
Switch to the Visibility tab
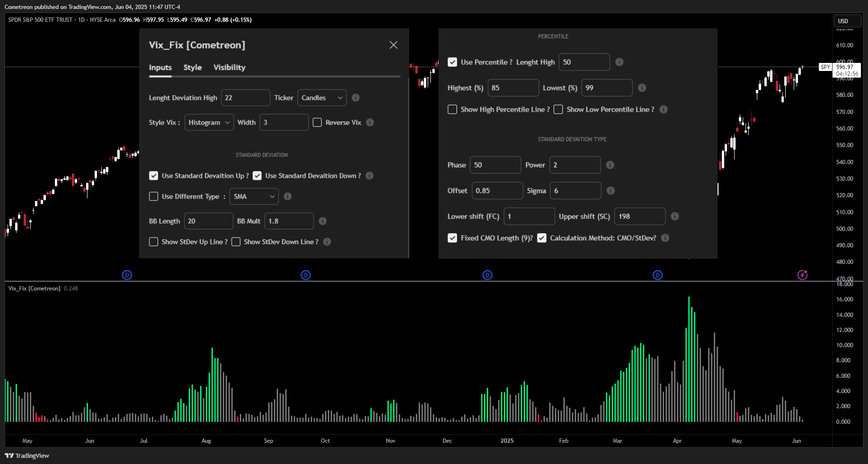point(229,67)
